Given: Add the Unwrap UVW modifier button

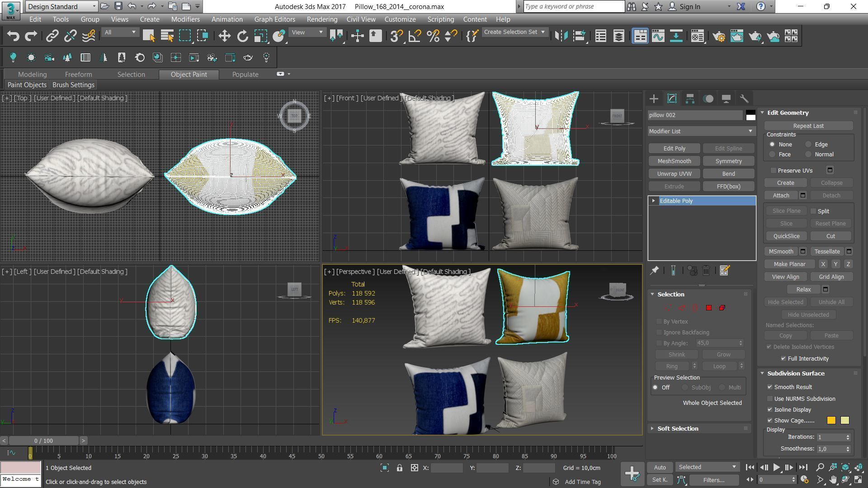Looking at the screenshot, I should point(674,174).
